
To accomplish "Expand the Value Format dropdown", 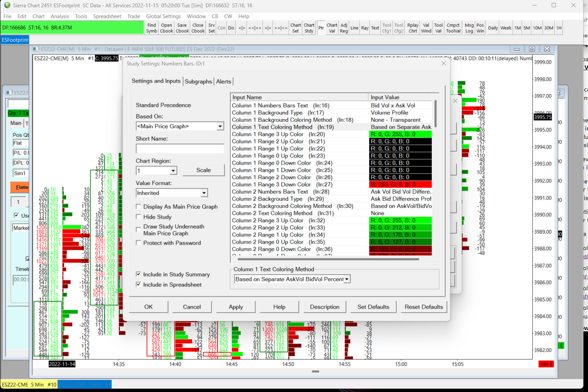I will tap(204, 193).
